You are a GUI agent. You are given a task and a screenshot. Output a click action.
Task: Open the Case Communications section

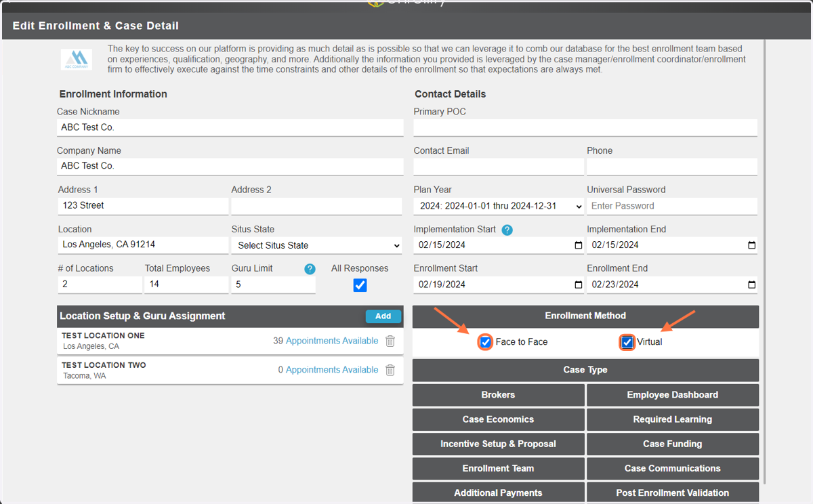673,468
